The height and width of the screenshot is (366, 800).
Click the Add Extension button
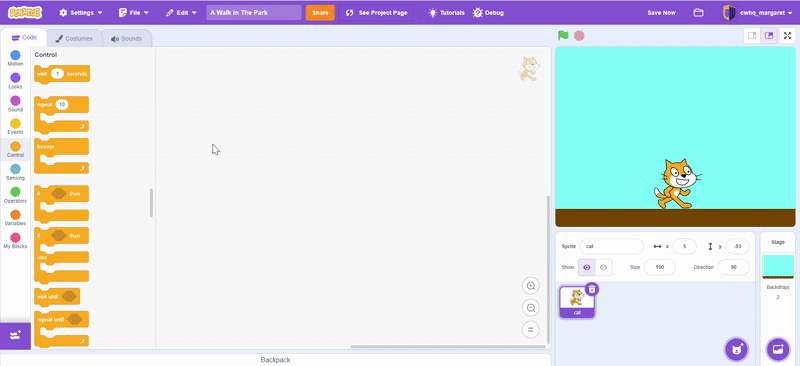click(x=15, y=336)
